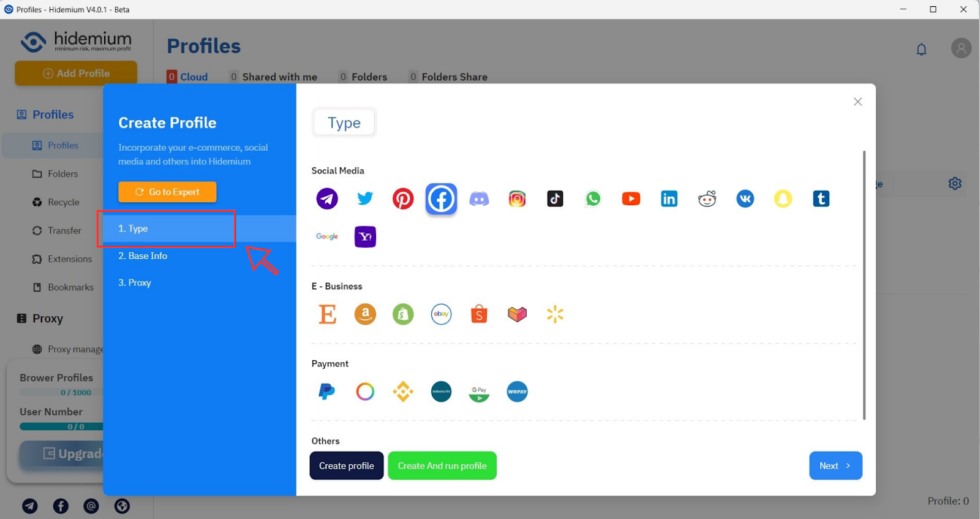
Task: Choose Twitter bird icon under Social Media
Action: click(x=365, y=199)
